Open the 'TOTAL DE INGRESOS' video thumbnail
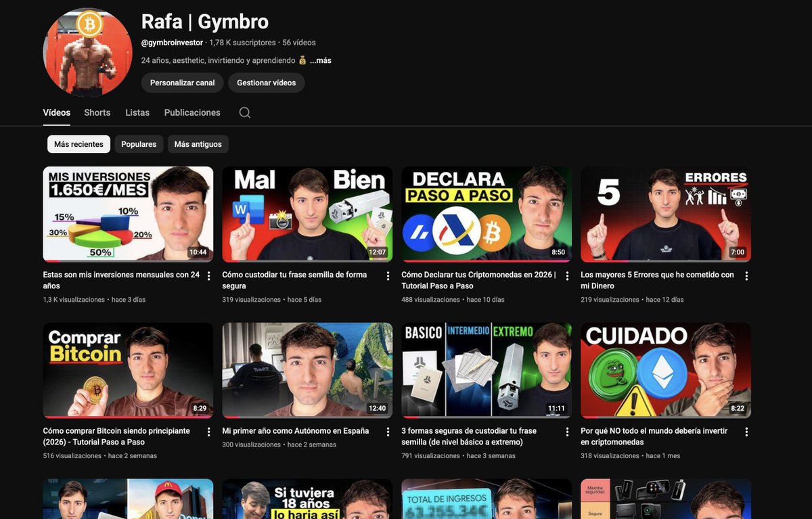This screenshot has width=812, height=519. click(487, 499)
